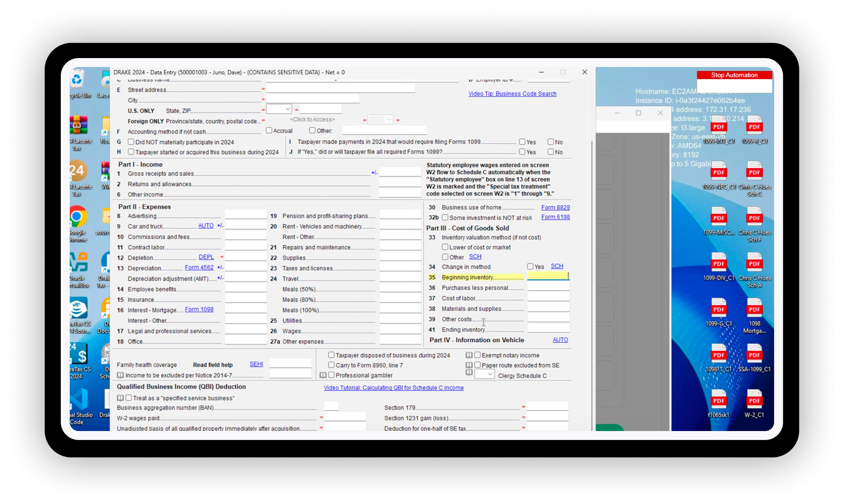This screenshot has height=504, width=844.
Task: Tick the Exempt notary income checkbox
Action: pyautogui.click(x=477, y=355)
